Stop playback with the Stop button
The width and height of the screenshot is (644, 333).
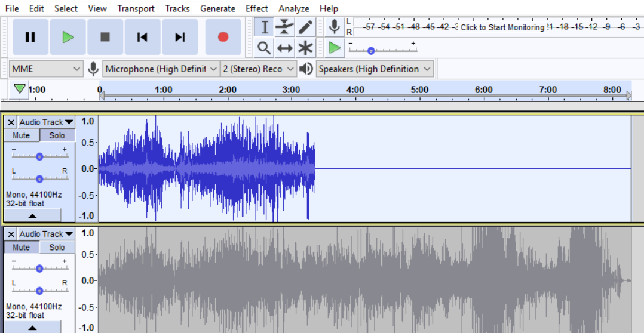(105, 37)
